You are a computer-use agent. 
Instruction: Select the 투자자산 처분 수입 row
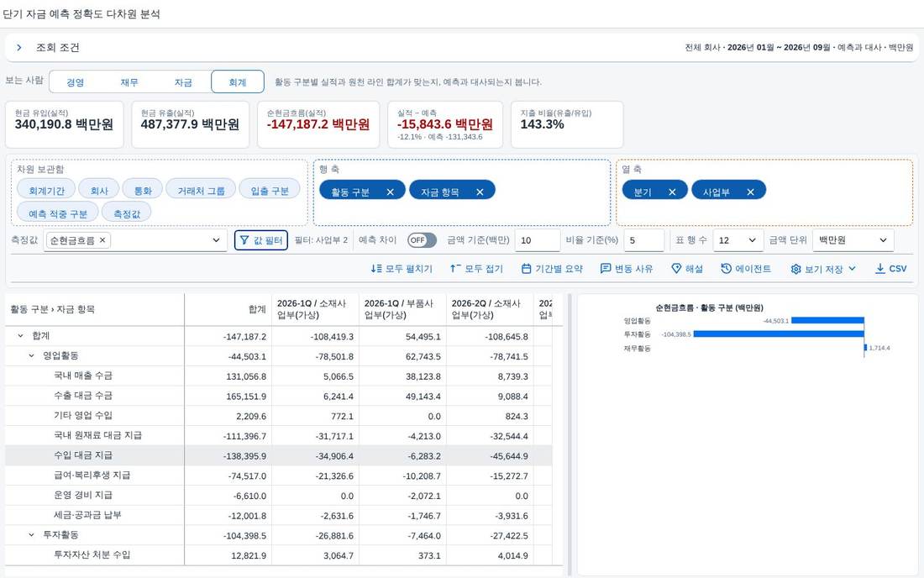click(279, 555)
